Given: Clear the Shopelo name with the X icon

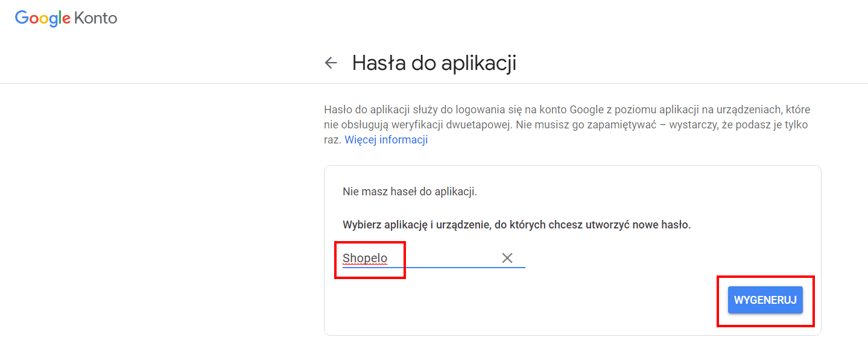Looking at the screenshot, I should click(x=507, y=258).
